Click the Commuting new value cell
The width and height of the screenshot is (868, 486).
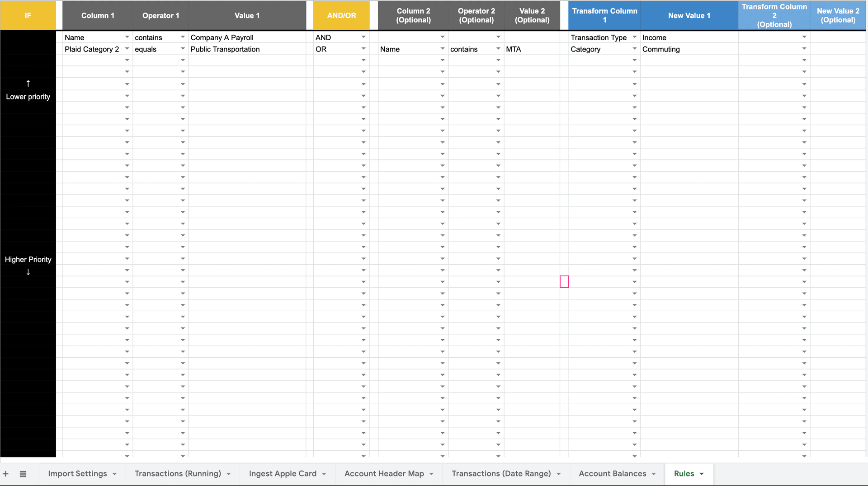pos(689,49)
